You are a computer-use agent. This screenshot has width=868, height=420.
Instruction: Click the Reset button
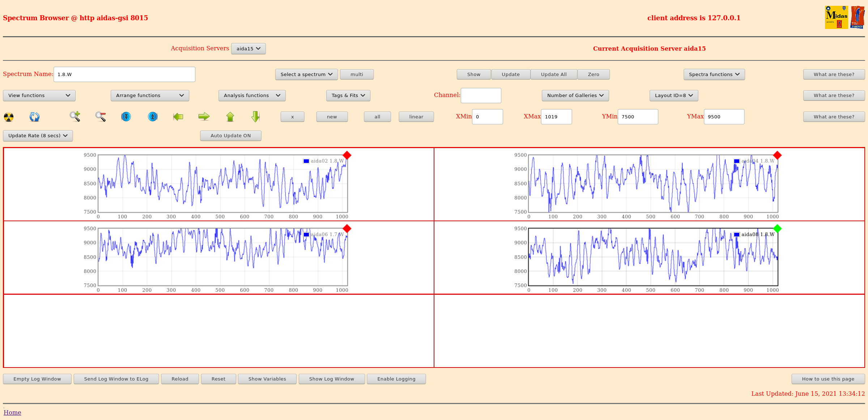tap(218, 379)
